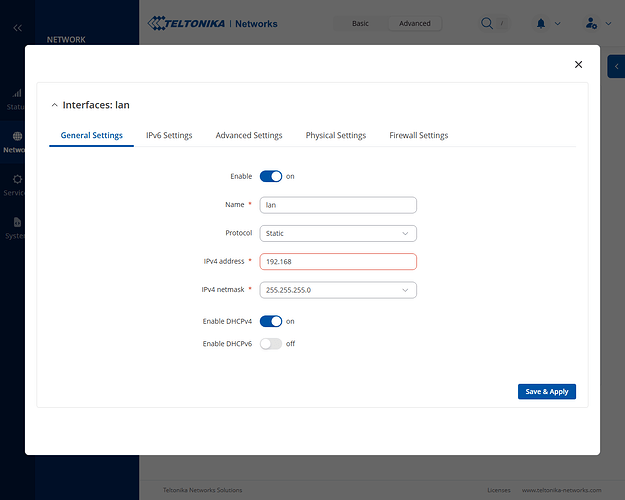Open the General Settings tab

[92, 136]
